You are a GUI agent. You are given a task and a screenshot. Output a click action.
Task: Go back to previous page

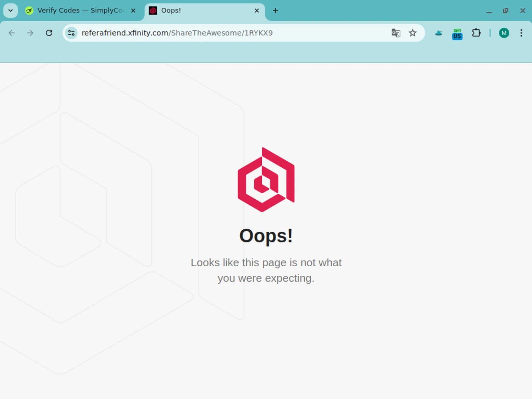(x=12, y=33)
